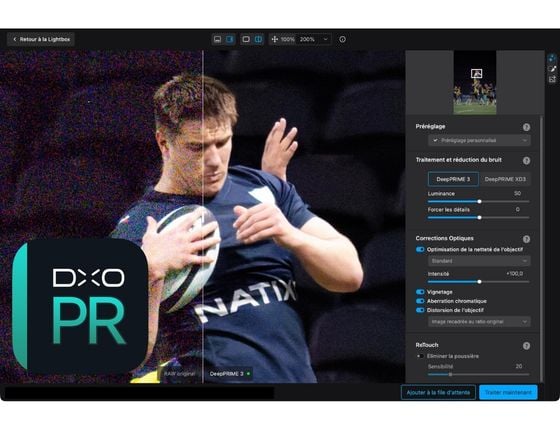The height and width of the screenshot is (430, 560).
Task: Click the fit-to-screen arrows icon
Action: tap(274, 39)
